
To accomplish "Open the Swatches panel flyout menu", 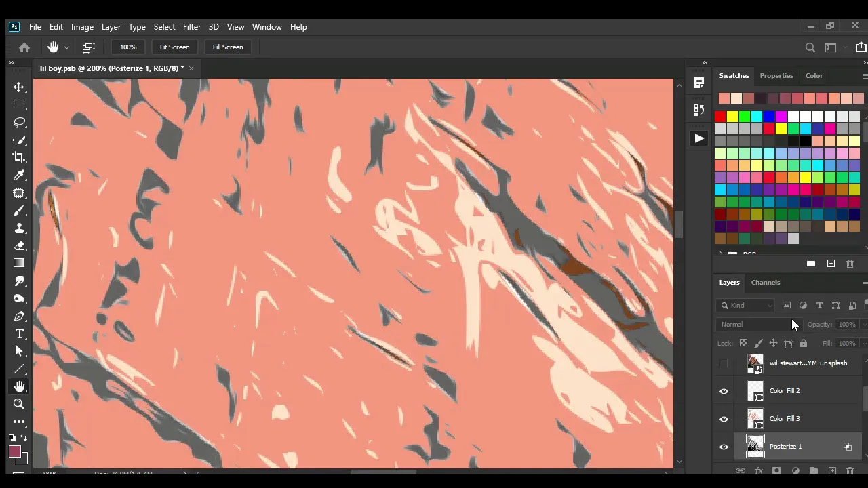I will (x=865, y=76).
